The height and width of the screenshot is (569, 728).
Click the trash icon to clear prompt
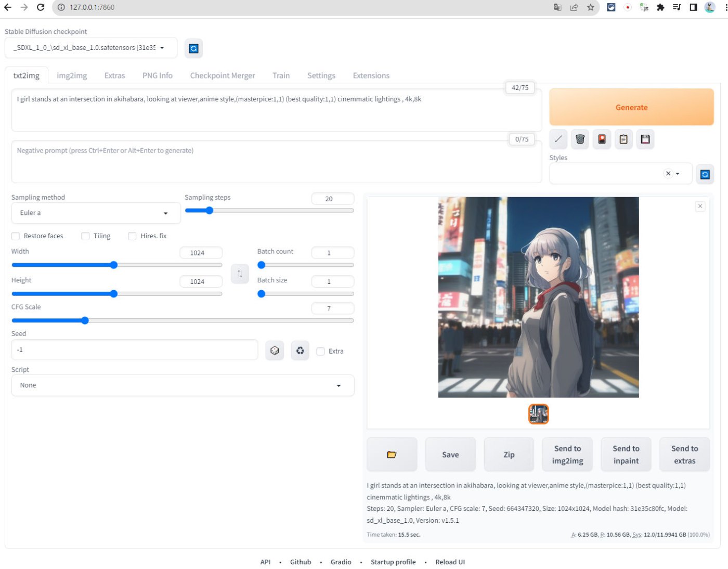click(580, 139)
